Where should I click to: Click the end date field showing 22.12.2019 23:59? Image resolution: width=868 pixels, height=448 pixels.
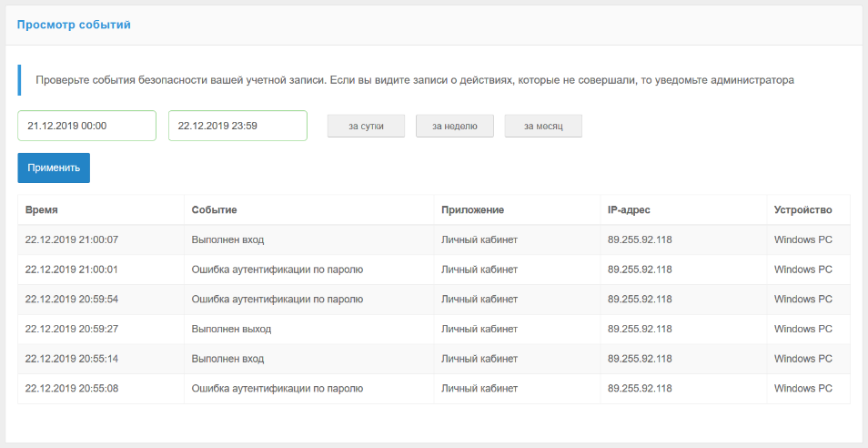[237, 126]
